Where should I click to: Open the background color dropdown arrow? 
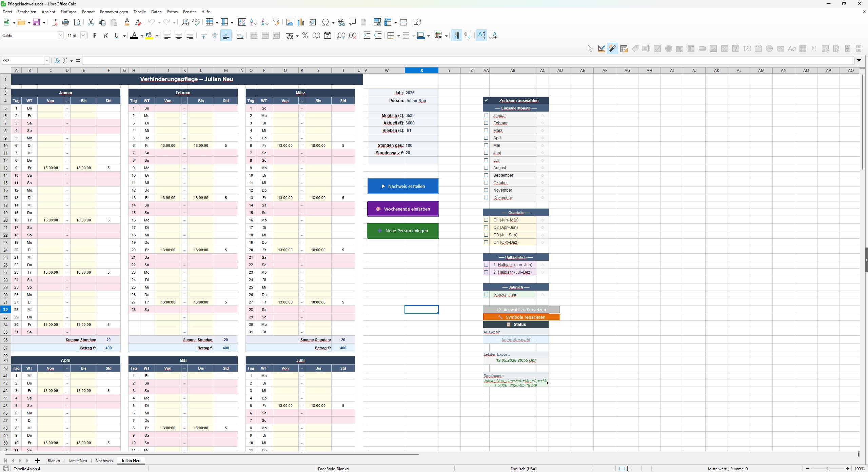click(157, 36)
